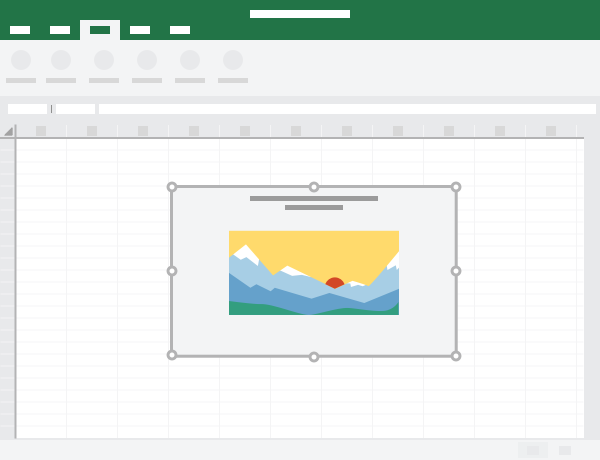
Task: Grab the top-center selection handle
Action: click(x=314, y=187)
